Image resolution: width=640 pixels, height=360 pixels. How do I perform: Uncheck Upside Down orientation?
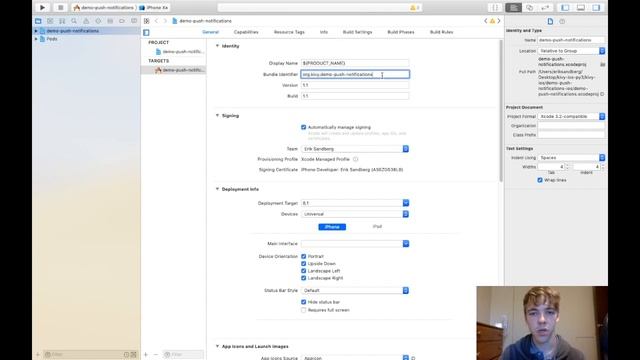[x=303, y=264]
